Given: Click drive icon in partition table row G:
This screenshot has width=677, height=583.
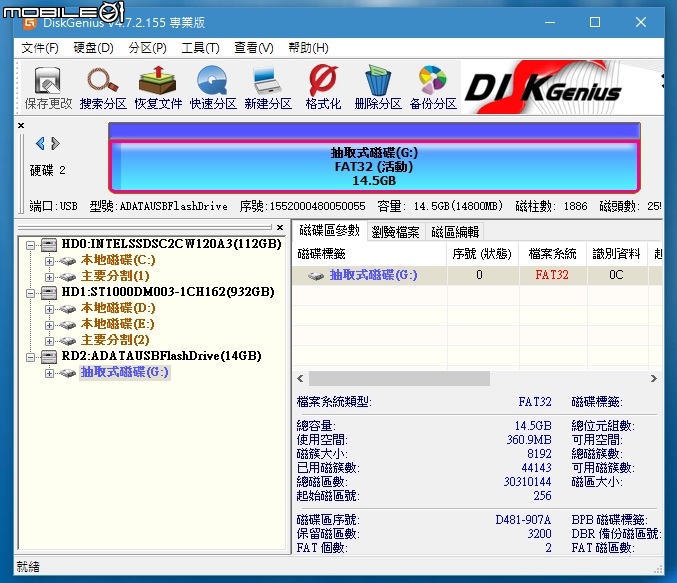Looking at the screenshot, I should click(x=316, y=276).
